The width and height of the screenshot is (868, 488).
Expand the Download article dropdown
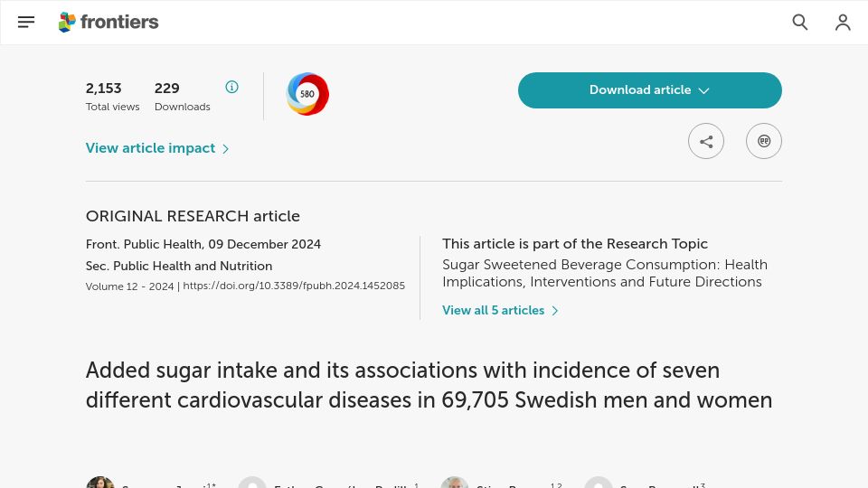[650, 90]
